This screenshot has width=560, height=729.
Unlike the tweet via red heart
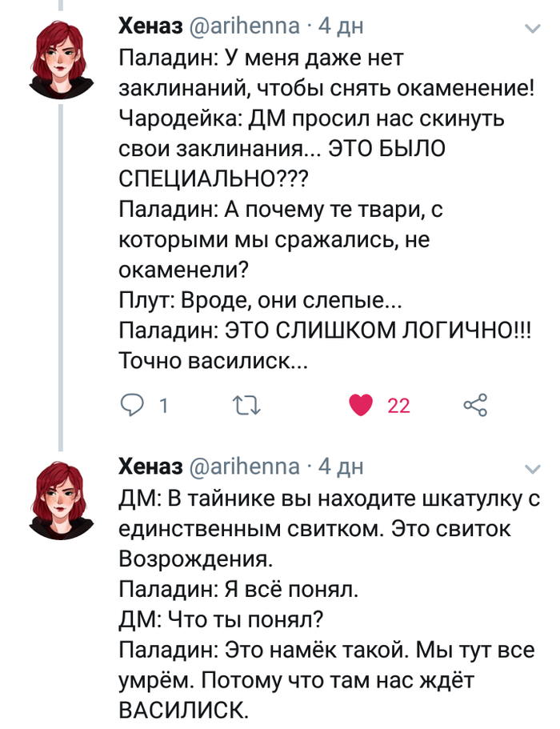pyautogui.click(x=362, y=406)
